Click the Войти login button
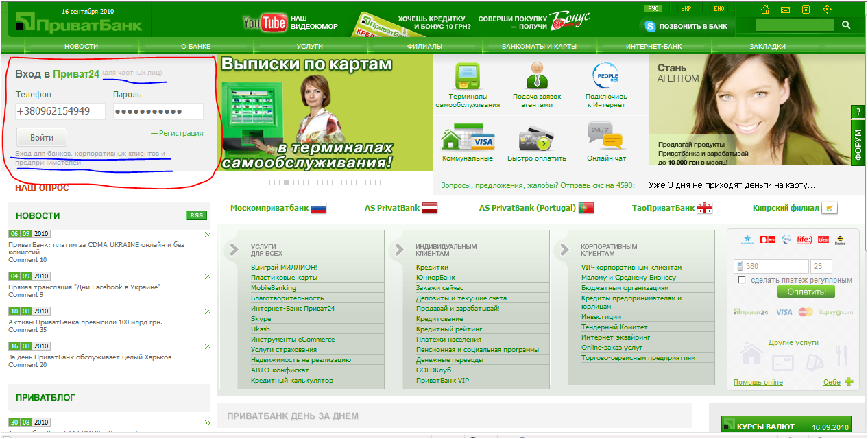This screenshot has height=439, width=868. point(42,137)
